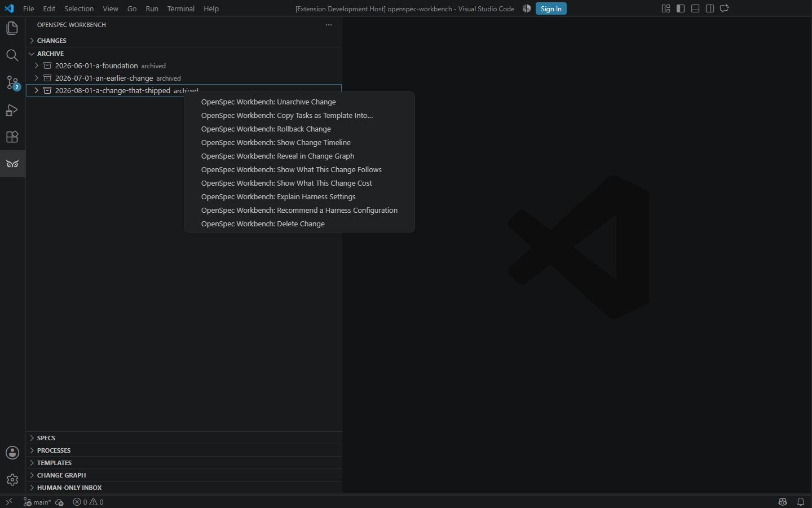
Task: Choose Copy Tasks as Template Into...
Action: (299, 115)
